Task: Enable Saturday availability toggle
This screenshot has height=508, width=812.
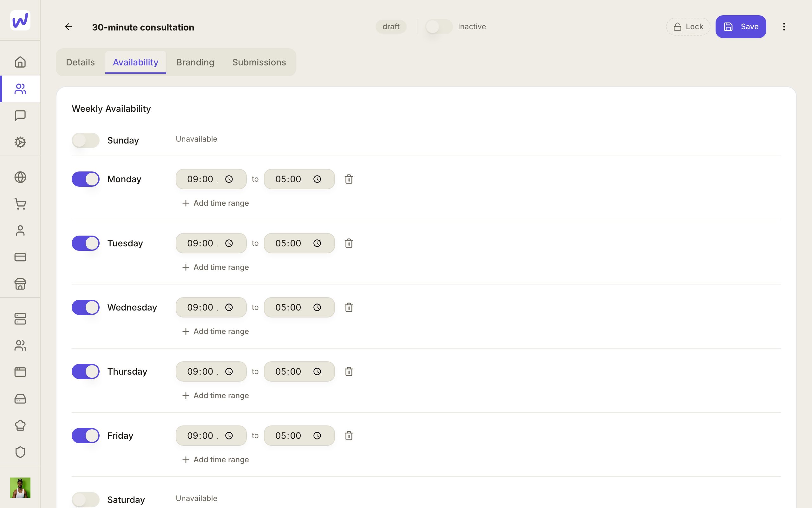Action: [x=86, y=500]
